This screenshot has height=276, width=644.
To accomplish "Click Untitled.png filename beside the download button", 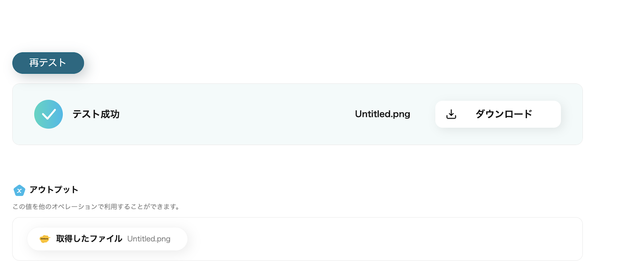I will (382, 114).
